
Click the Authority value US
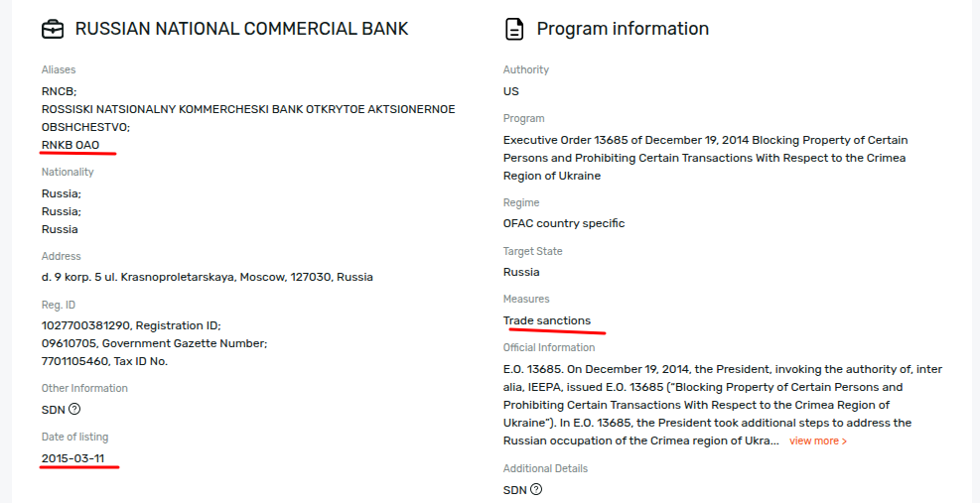[x=511, y=91]
